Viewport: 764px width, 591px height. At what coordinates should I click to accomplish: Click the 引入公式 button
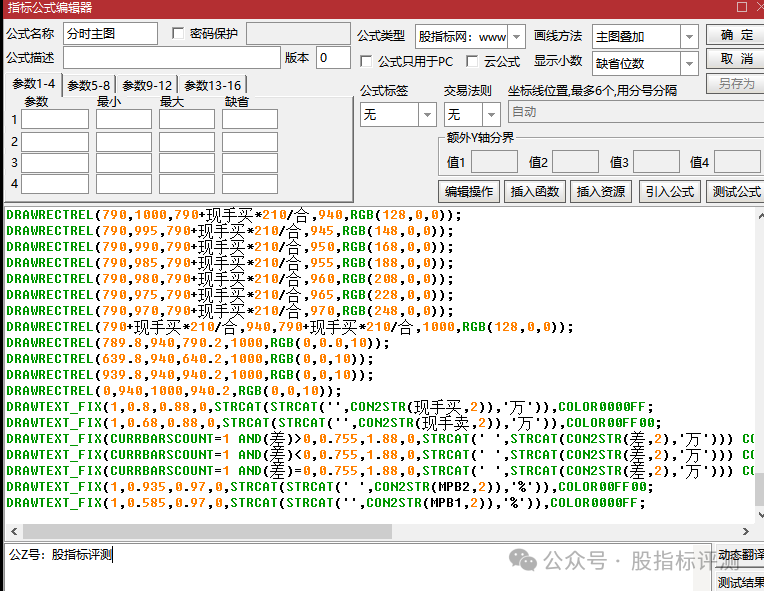tap(670, 191)
